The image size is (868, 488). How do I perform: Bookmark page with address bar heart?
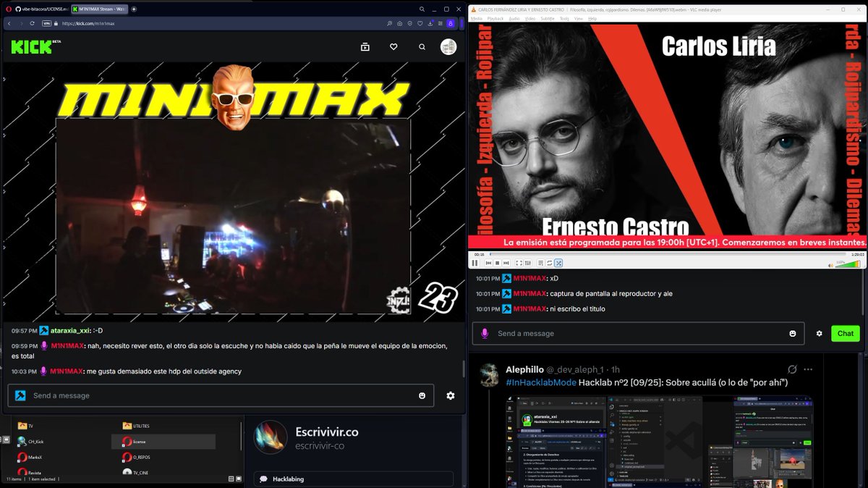tap(420, 23)
